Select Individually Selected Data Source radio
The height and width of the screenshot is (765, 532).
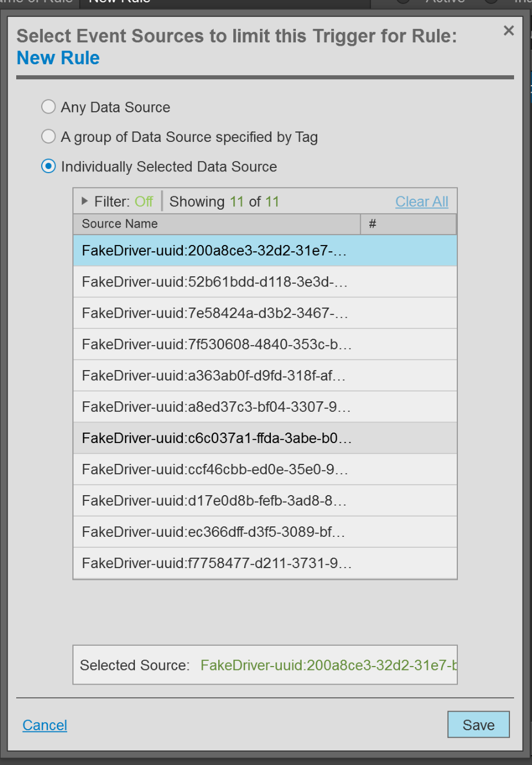click(49, 166)
